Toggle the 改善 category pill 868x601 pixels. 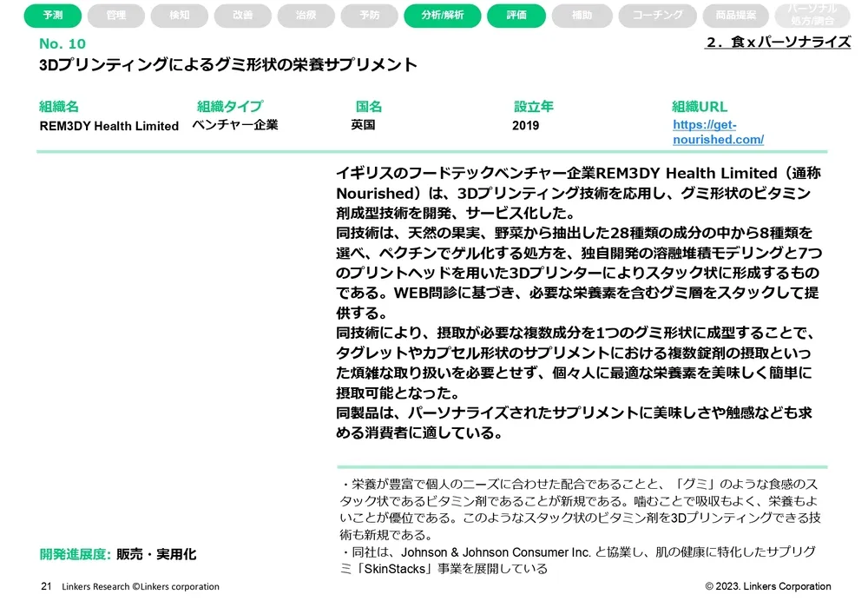pyautogui.click(x=243, y=16)
